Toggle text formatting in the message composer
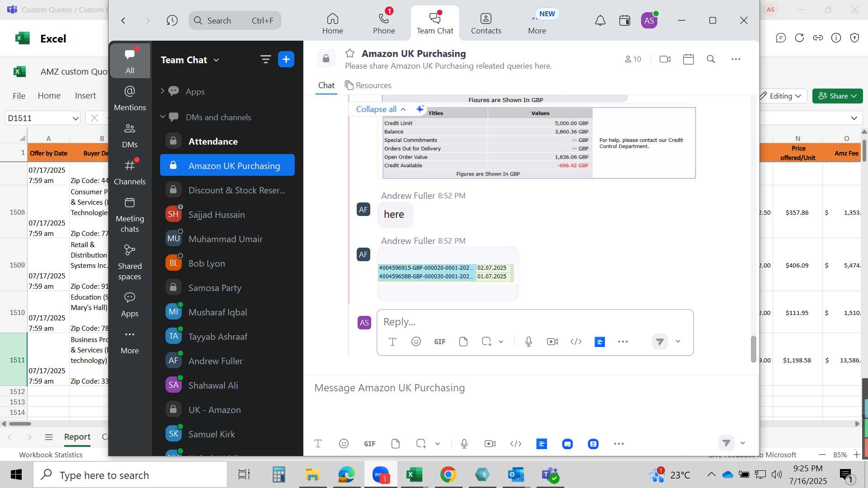This screenshot has width=868, height=488. 318,444
